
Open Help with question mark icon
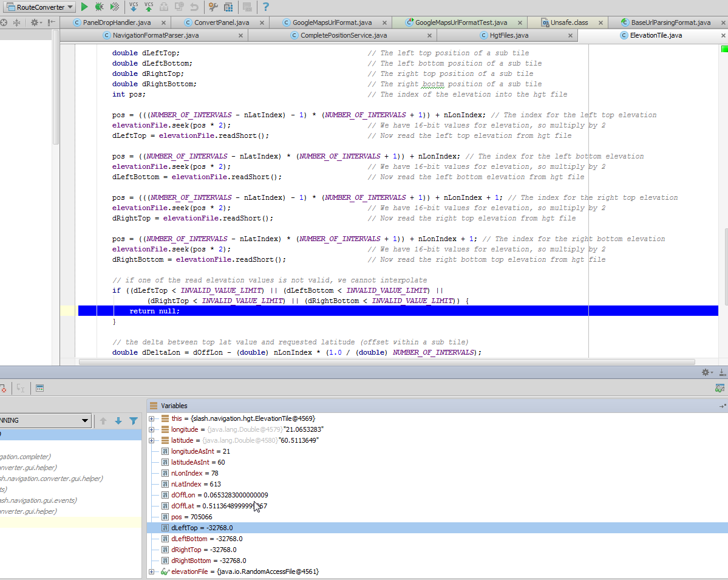[x=266, y=7]
